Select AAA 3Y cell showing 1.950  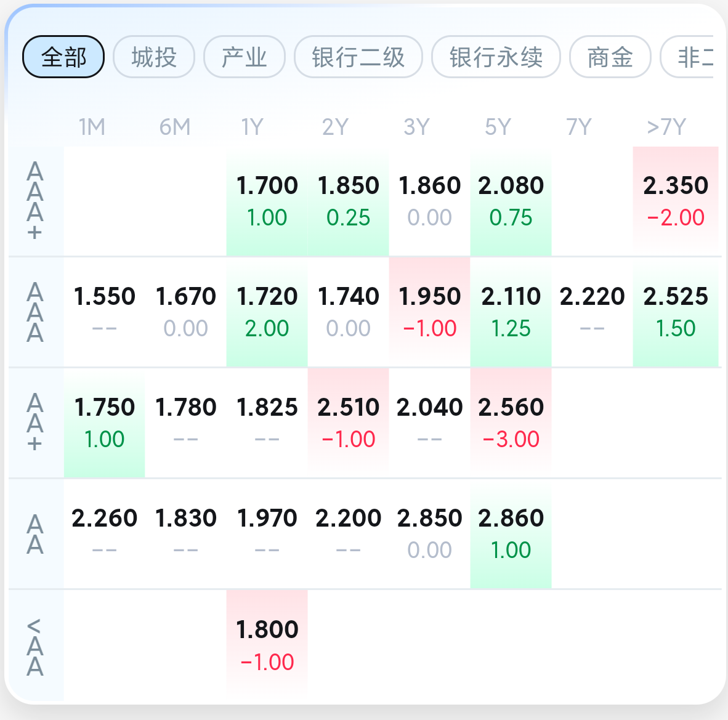pyautogui.click(x=429, y=312)
